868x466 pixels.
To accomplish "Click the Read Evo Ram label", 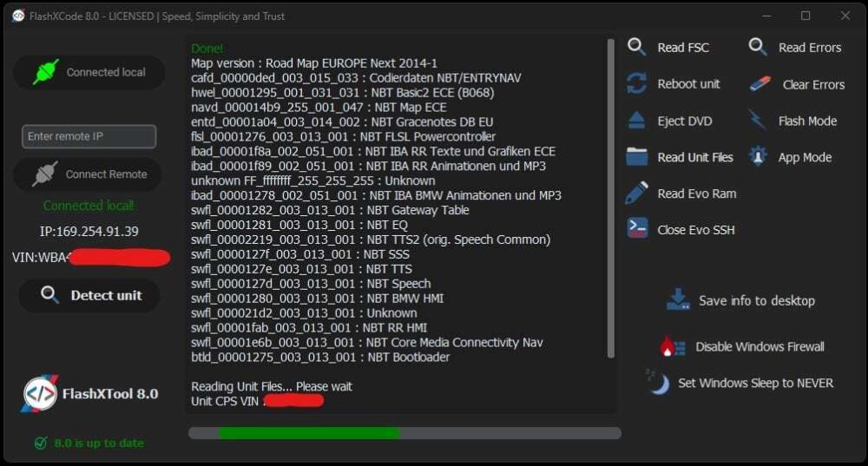I will (x=697, y=194).
